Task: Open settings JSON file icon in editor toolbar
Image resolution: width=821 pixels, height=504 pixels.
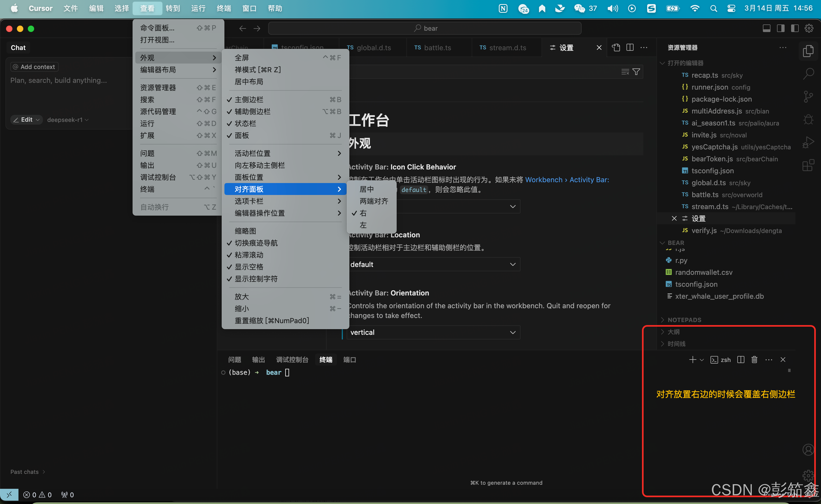Action: point(616,48)
